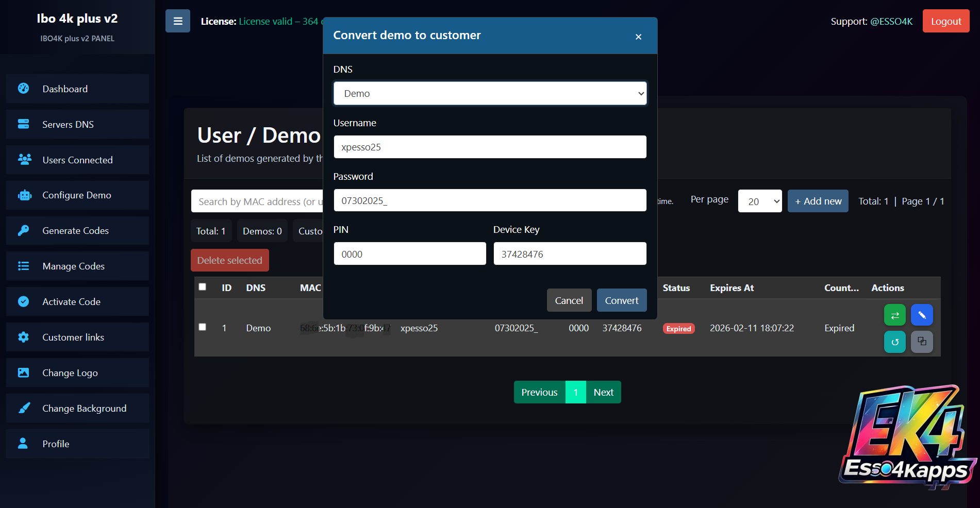
Task: Click into the Device Key field
Action: (570, 254)
